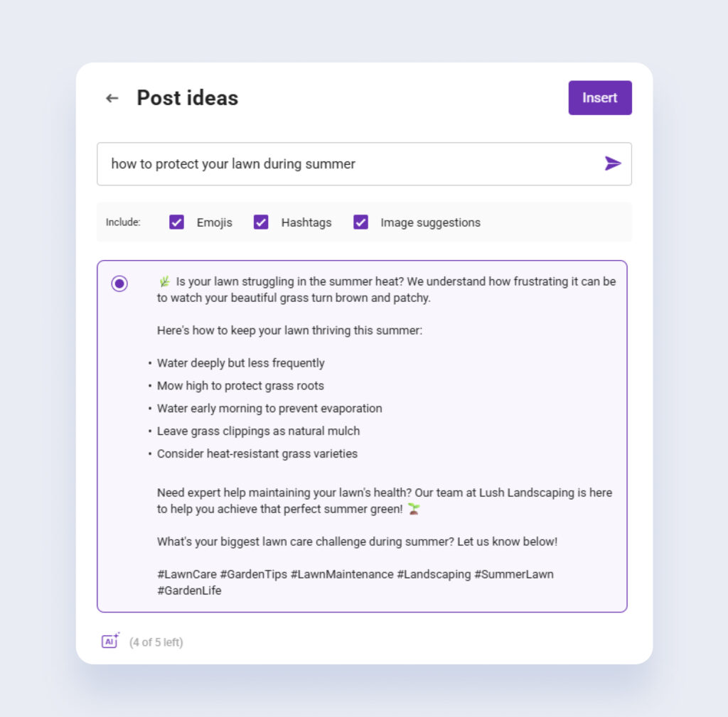Image resolution: width=728 pixels, height=717 pixels.
Task: Focus the lawn protection prompt field
Action: click(364, 164)
